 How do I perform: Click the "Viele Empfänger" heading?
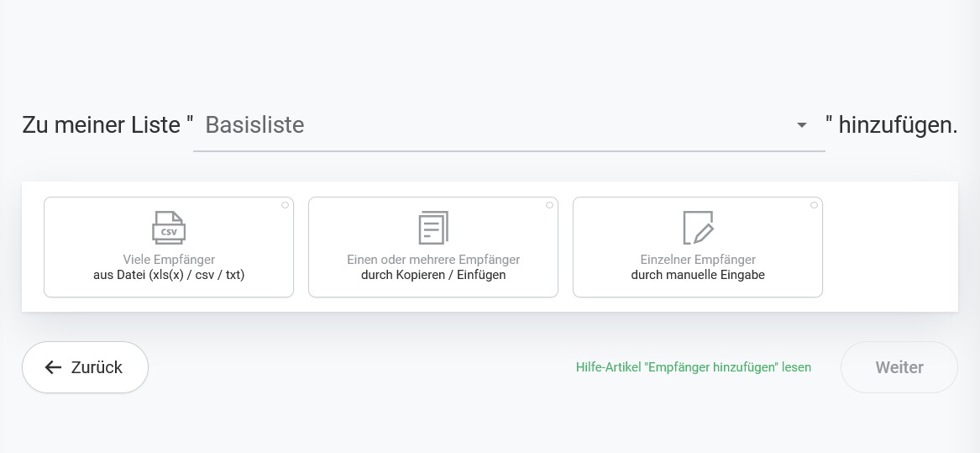tap(169, 260)
